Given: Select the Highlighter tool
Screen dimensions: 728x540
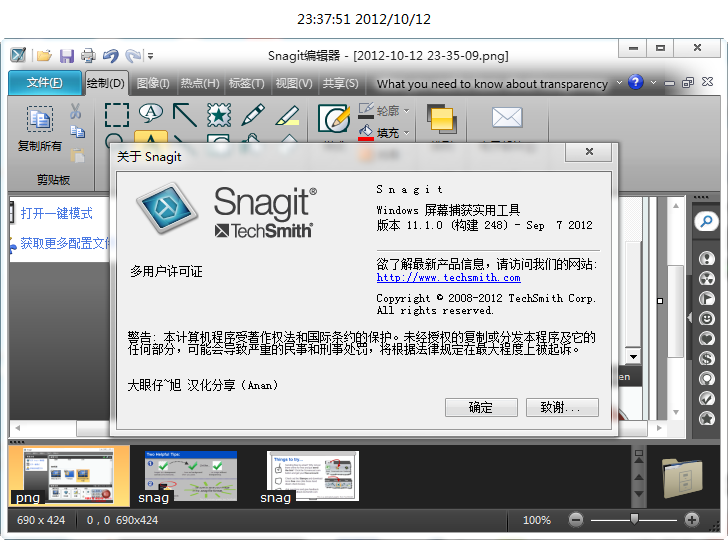Looking at the screenshot, I should (x=287, y=115).
